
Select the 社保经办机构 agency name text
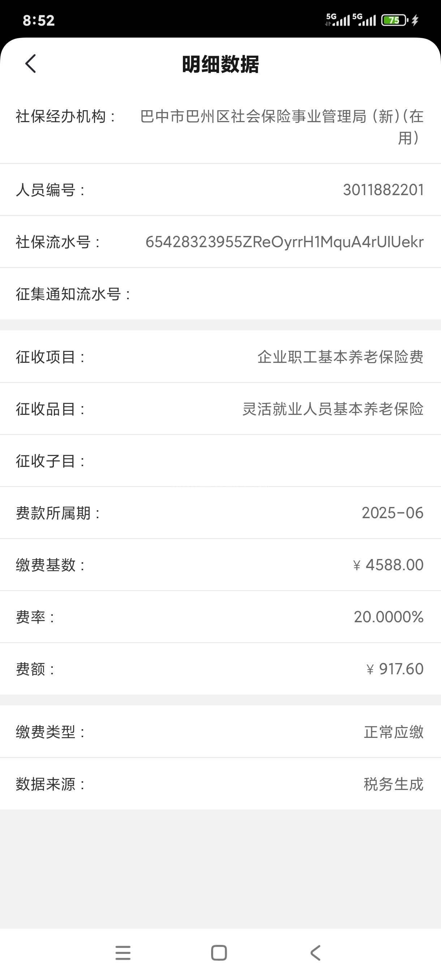(x=282, y=127)
